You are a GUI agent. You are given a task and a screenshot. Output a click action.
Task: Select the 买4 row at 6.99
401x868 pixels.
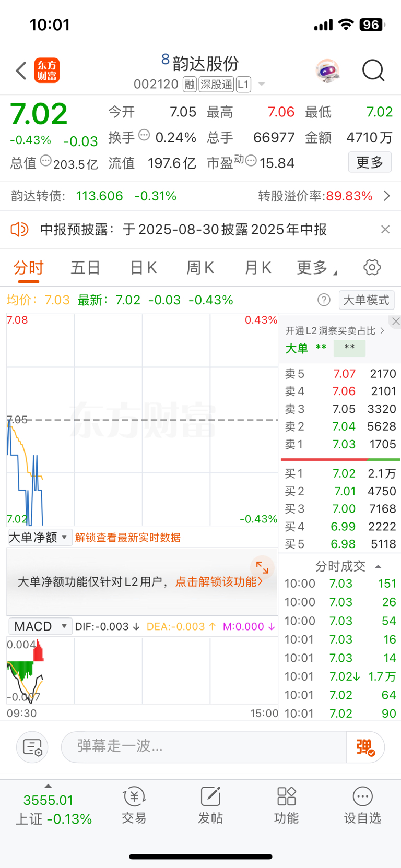pos(340,526)
